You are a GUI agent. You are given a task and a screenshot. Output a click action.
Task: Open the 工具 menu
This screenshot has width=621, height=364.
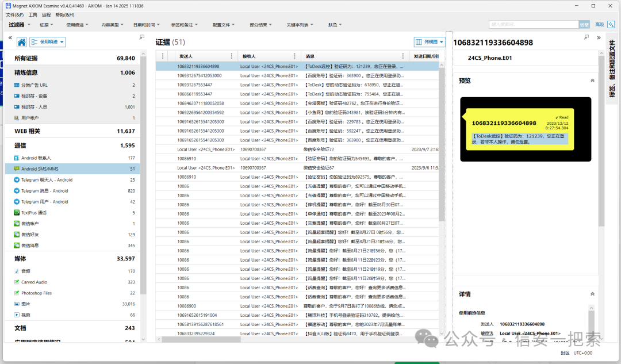tap(33, 15)
